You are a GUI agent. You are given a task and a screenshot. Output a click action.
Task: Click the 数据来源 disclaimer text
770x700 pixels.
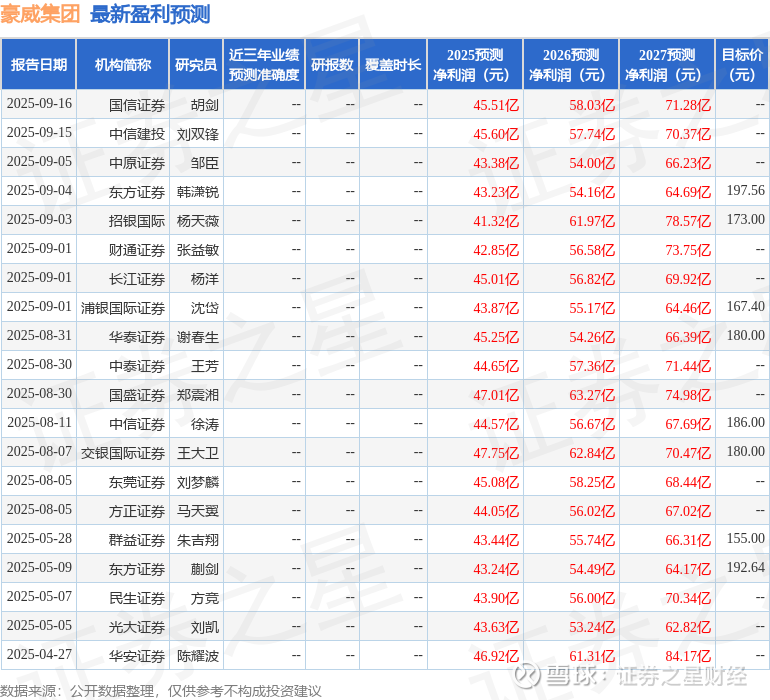pos(161,691)
